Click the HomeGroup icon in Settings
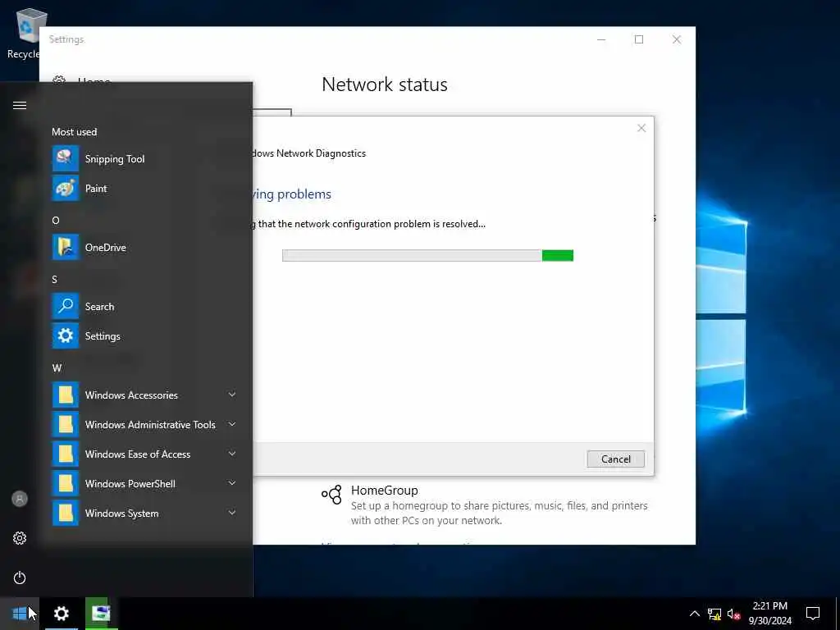 coord(331,495)
